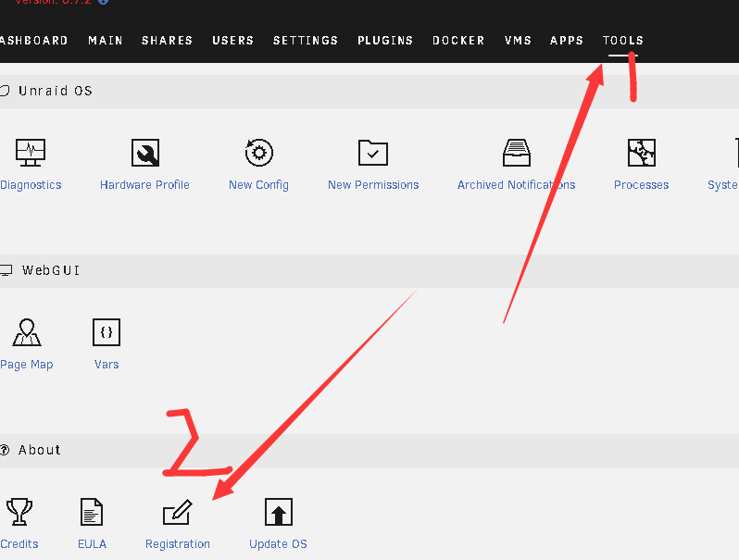This screenshot has width=739, height=560.
Task: Open Archived Notifications link text
Action: 517,184
